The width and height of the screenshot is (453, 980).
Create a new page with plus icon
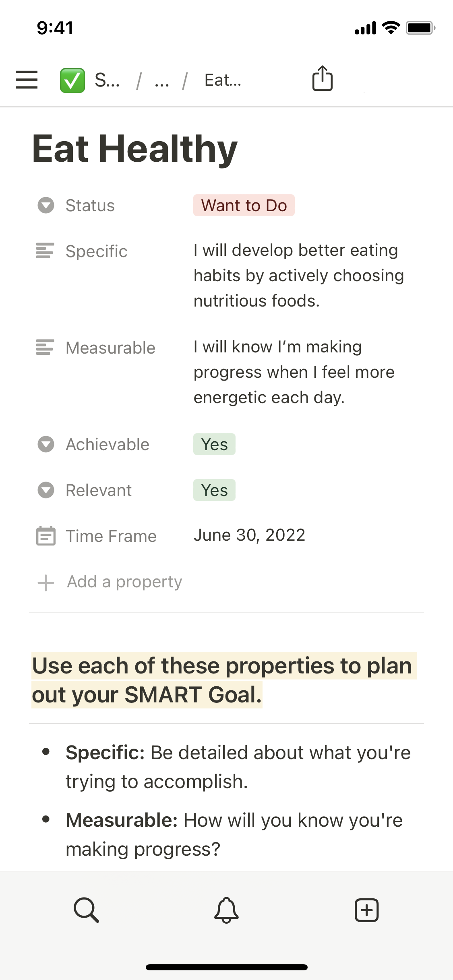[366, 910]
